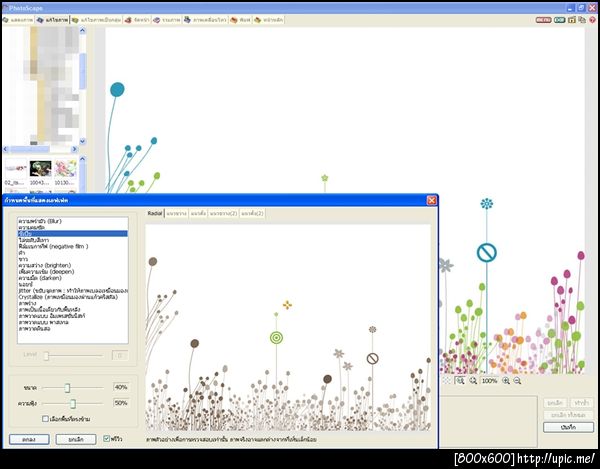Select the third region tab in the dialog
600x469 pixels.
pyautogui.click(x=198, y=213)
